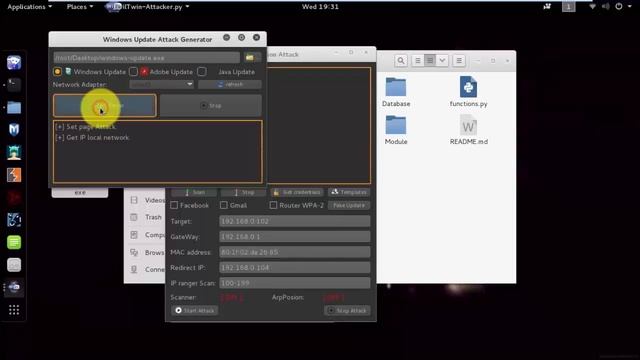Click the Stop scan button beside Scan
Image resolution: width=640 pixels, height=360 pixels.
[244, 192]
